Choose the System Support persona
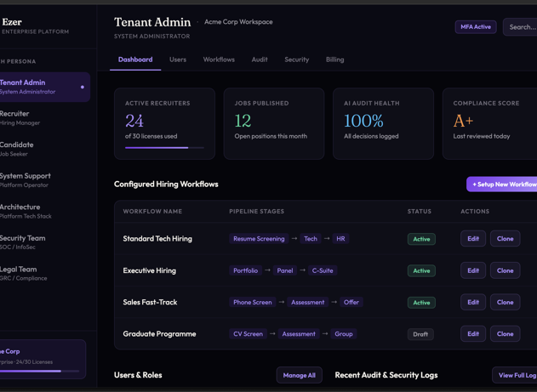This screenshot has width=537, height=392. 44,180
